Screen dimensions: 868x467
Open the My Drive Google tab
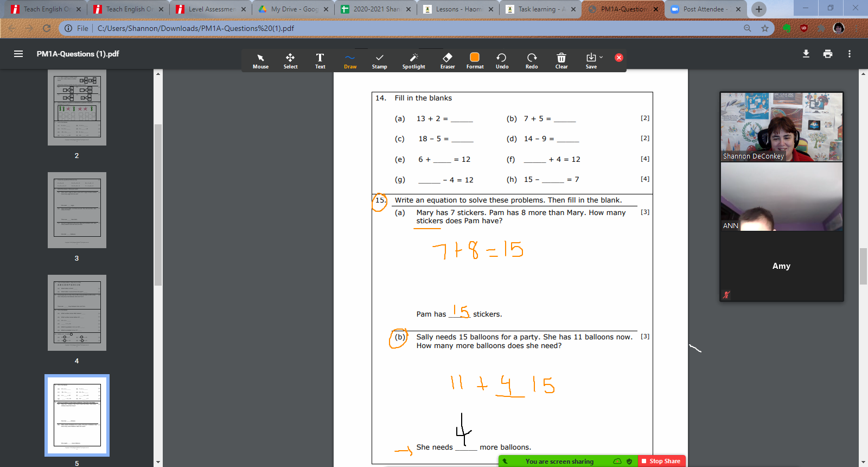pyautogui.click(x=293, y=9)
